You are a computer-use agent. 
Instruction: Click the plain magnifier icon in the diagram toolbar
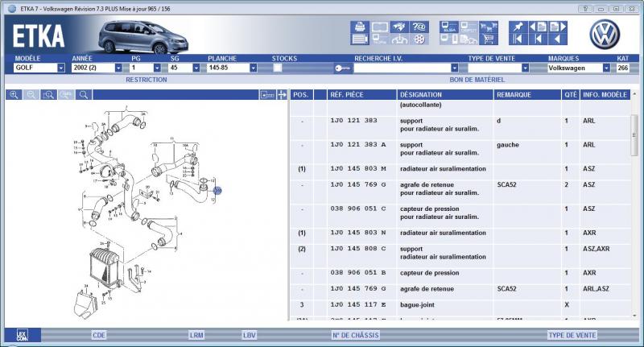tap(84, 95)
